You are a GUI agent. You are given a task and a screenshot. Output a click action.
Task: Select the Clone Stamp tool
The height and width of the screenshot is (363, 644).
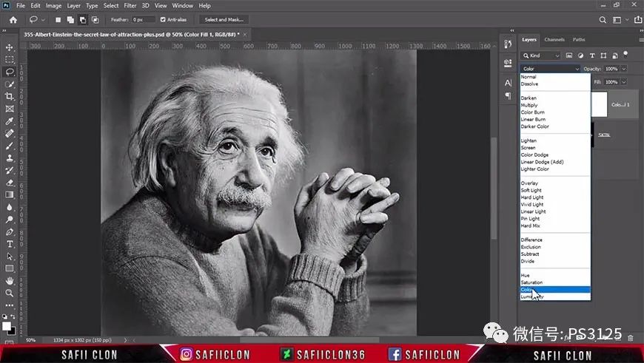(x=10, y=158)
